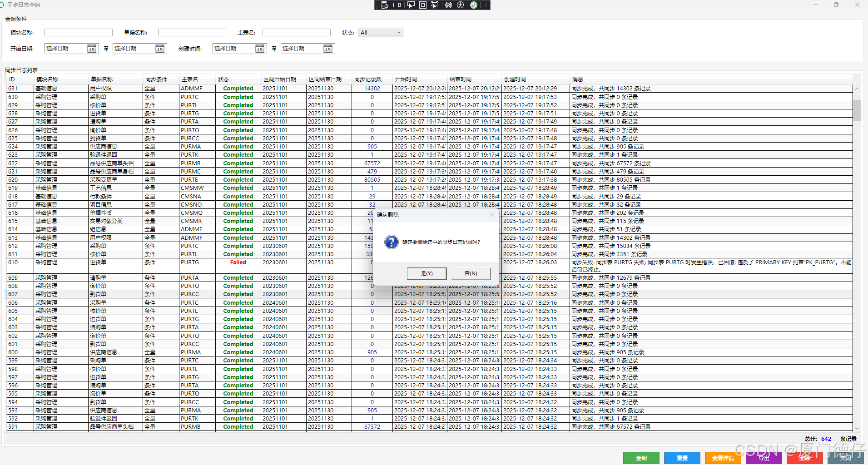Select the row with ID 631
This screenshot has height=465, width=868.
429,89
